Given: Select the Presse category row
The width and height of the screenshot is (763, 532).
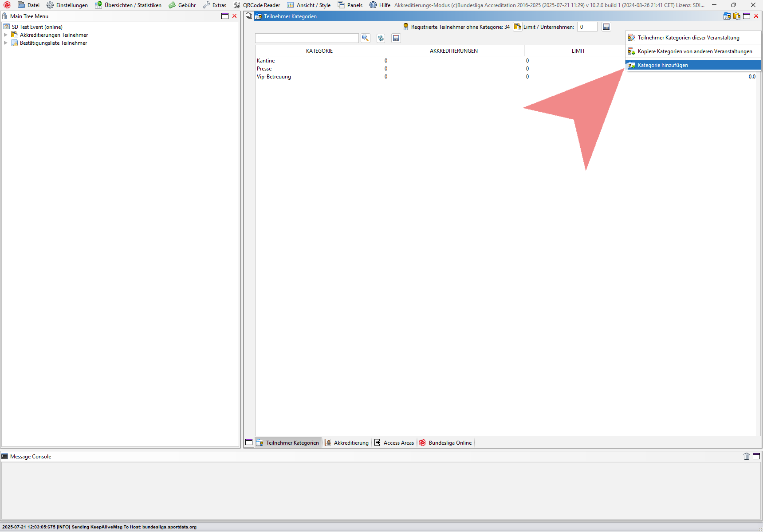Looking at the screenshot, I should click(440, 69).
